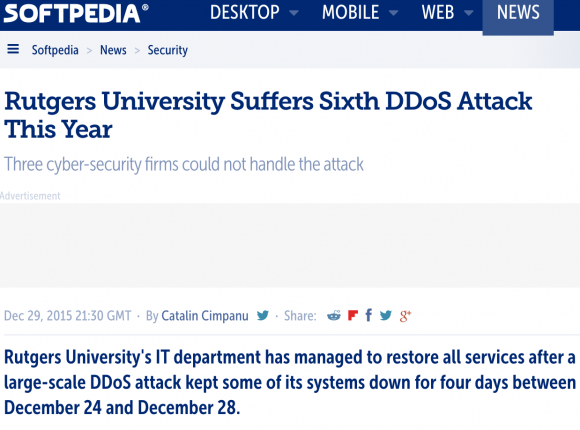Open Catalin Cimpanu author link
The image size is (580, 430).
pyautogui.click(x=205, y=316)
